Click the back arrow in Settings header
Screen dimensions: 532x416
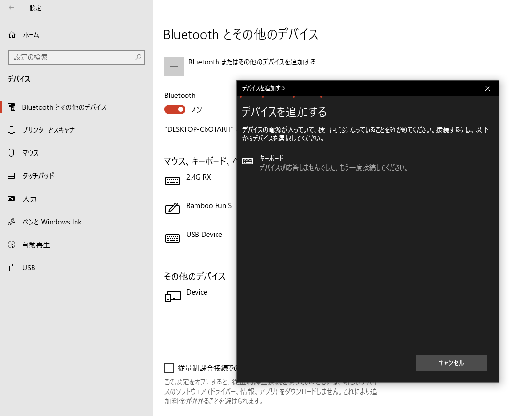pyautogui.click(x=11, y=8)
